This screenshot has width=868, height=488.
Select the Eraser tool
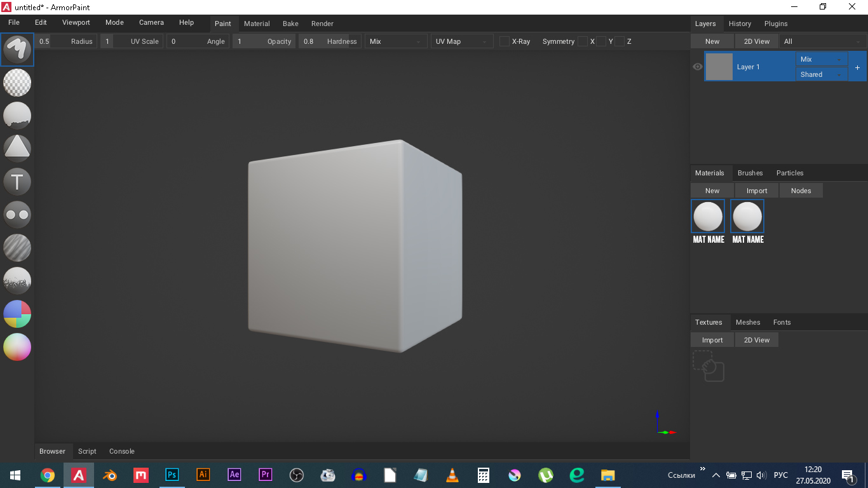pos(17,83)
